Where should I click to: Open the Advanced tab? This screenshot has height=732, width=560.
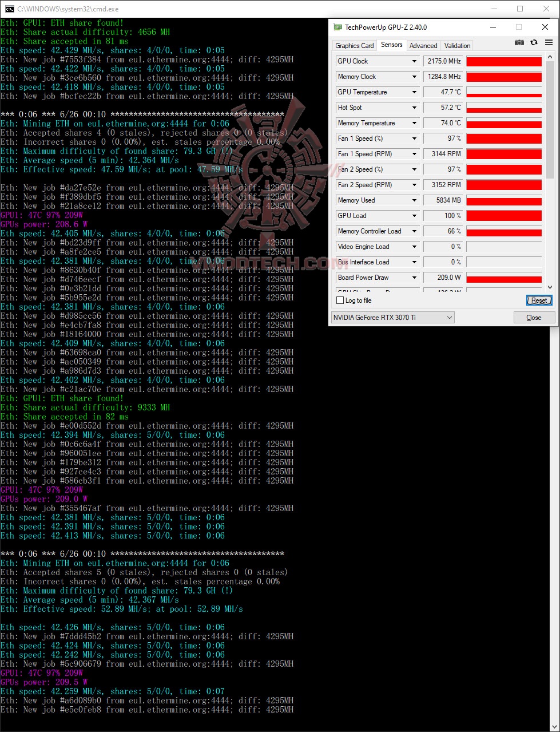[x=423, y=46]
